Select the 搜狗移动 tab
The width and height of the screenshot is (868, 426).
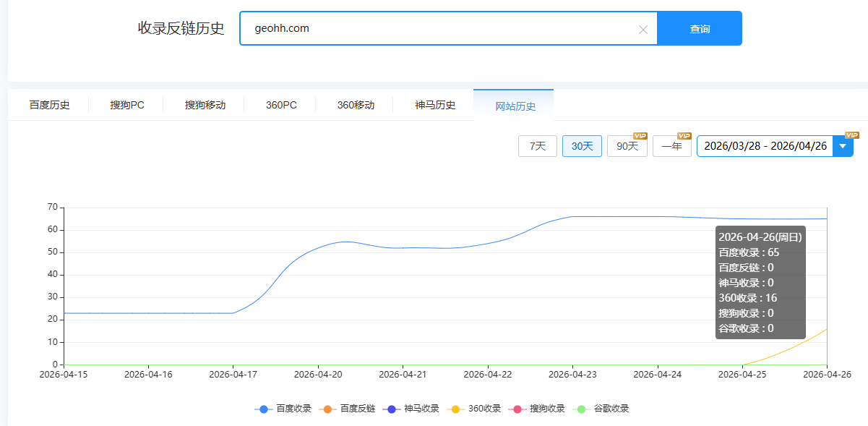pyautogui.click(x=205, y=105)
